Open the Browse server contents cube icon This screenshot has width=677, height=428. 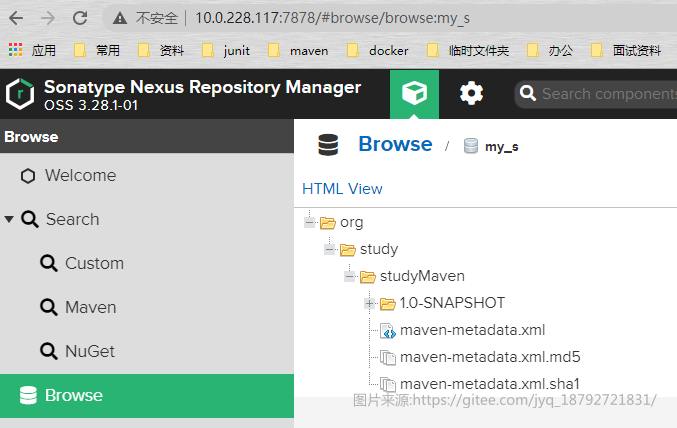click(x=414, y=93)
